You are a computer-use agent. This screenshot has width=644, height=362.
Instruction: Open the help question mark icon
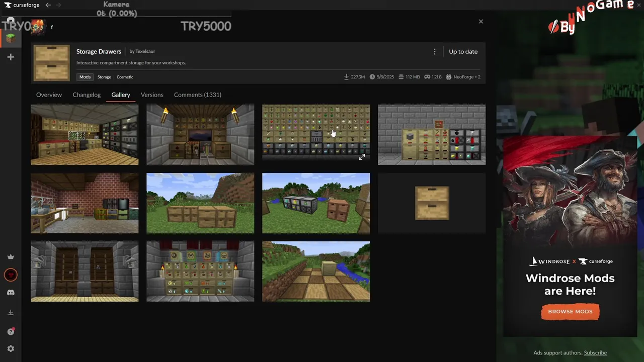(11, 332)
